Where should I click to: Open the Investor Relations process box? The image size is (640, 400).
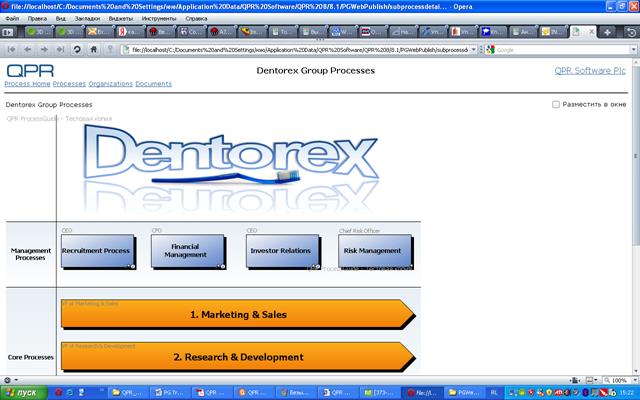[x=283, y=251]
